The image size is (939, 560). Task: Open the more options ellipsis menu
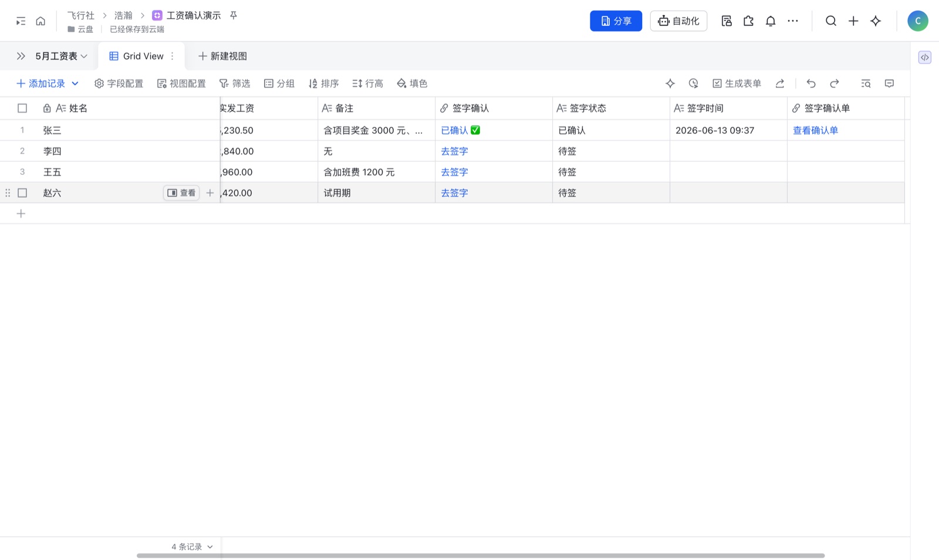(x=793, y=21)
